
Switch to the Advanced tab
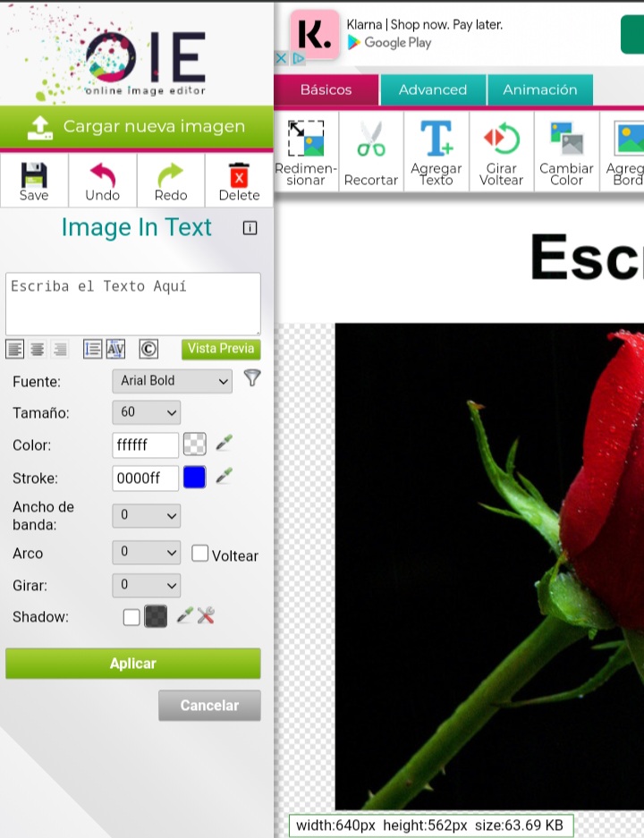pos(433,90)
